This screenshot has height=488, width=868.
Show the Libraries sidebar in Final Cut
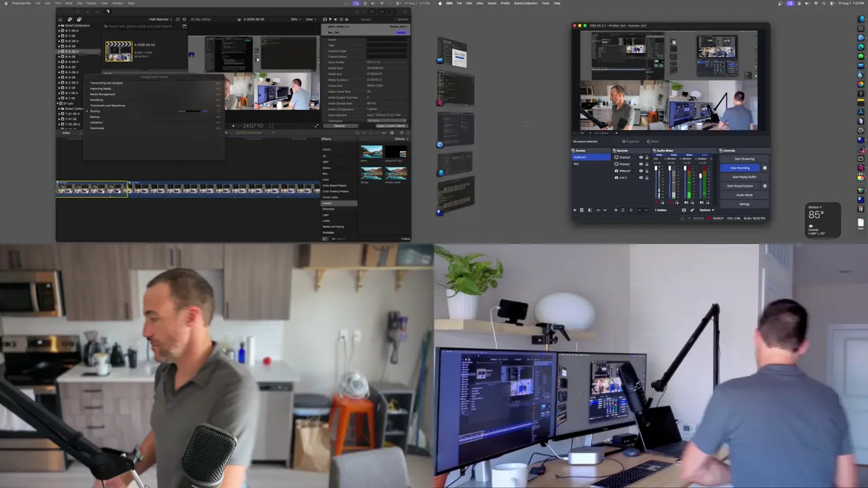point(60,19)
